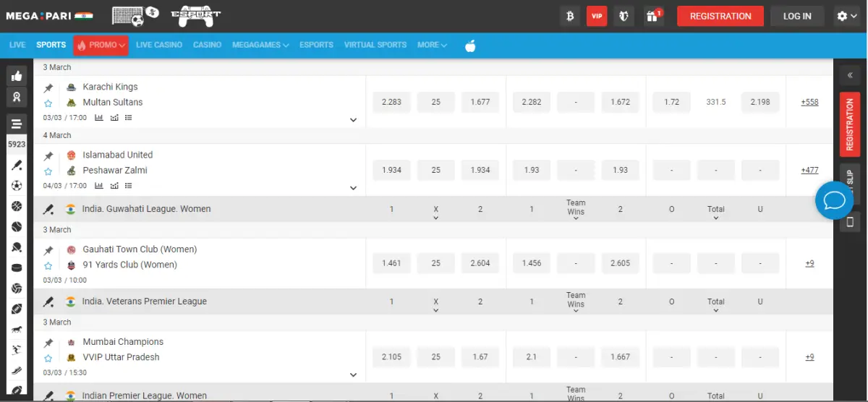Open the settings gear dropdown
The width and height of the screenshot is (868, 402).
[846, 16]
